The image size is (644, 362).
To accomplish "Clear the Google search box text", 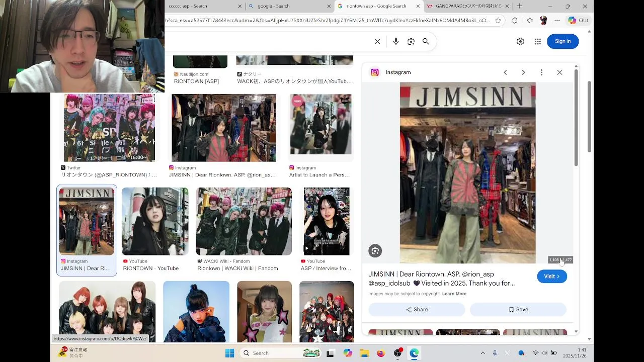I will (x=377, y=42).
